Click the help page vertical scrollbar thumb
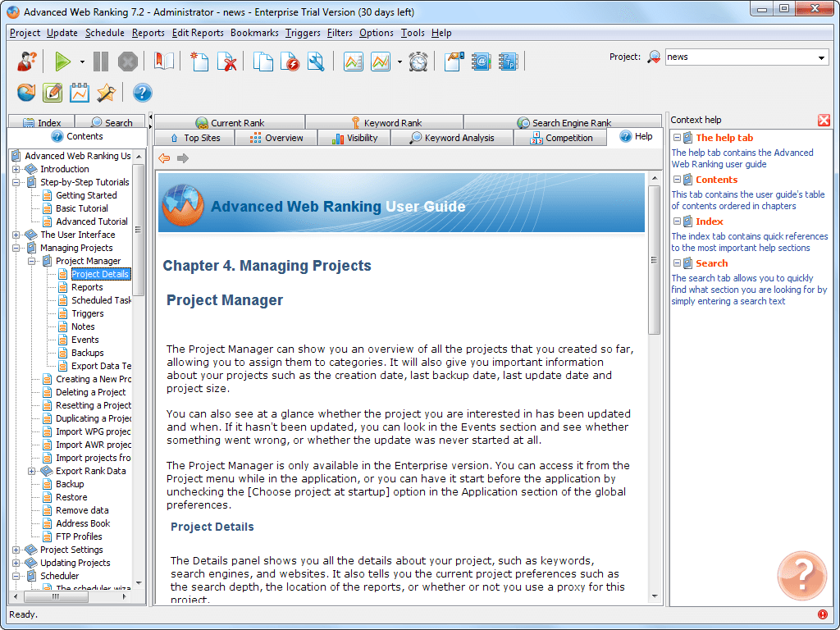 click(x=654, y=260)
